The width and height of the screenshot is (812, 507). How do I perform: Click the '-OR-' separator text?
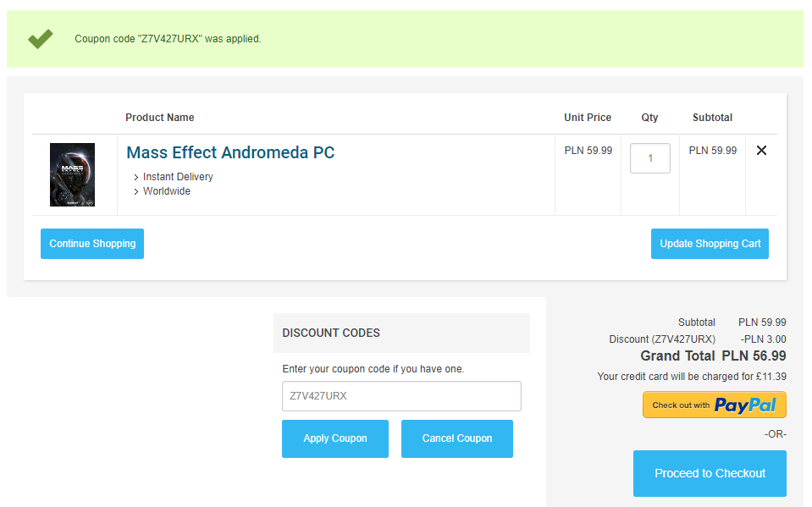776,434
